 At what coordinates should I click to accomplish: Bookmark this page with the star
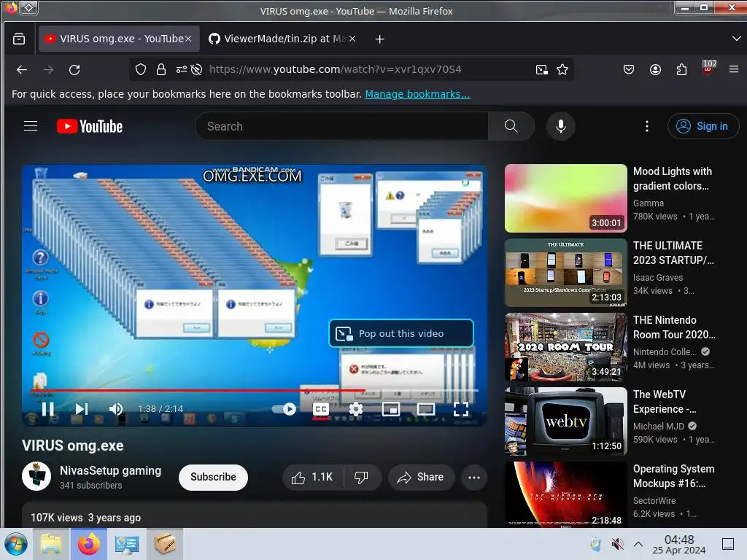tap(562, 69)
